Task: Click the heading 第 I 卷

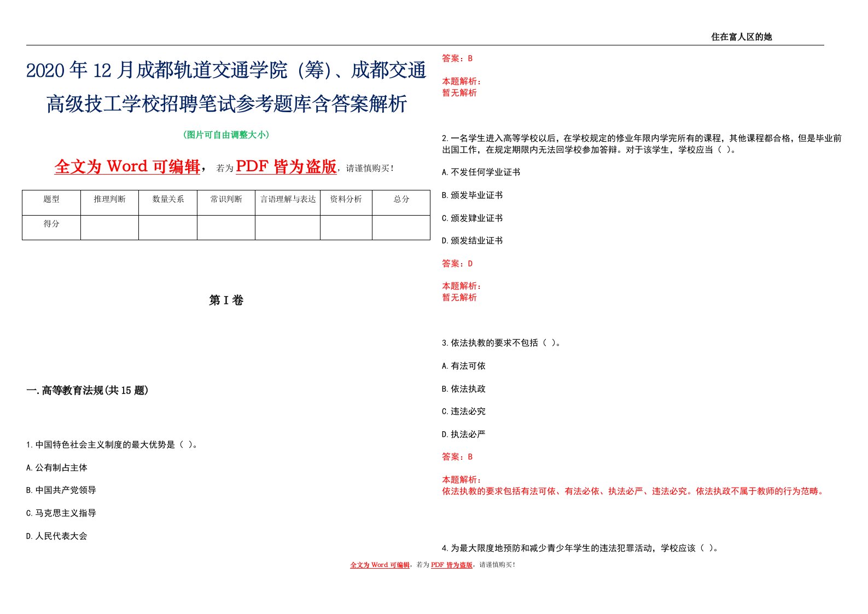Action: click(226, 300)
